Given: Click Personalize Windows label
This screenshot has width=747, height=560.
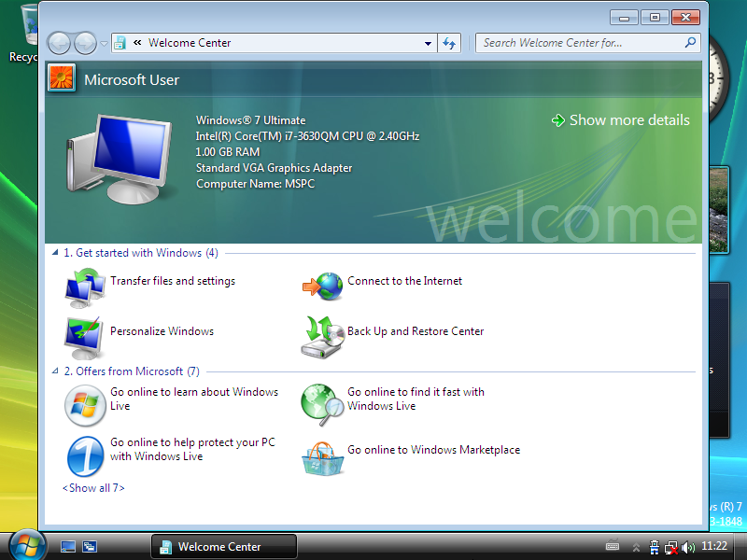Looking at the screenshot, I should click(162, 331).
